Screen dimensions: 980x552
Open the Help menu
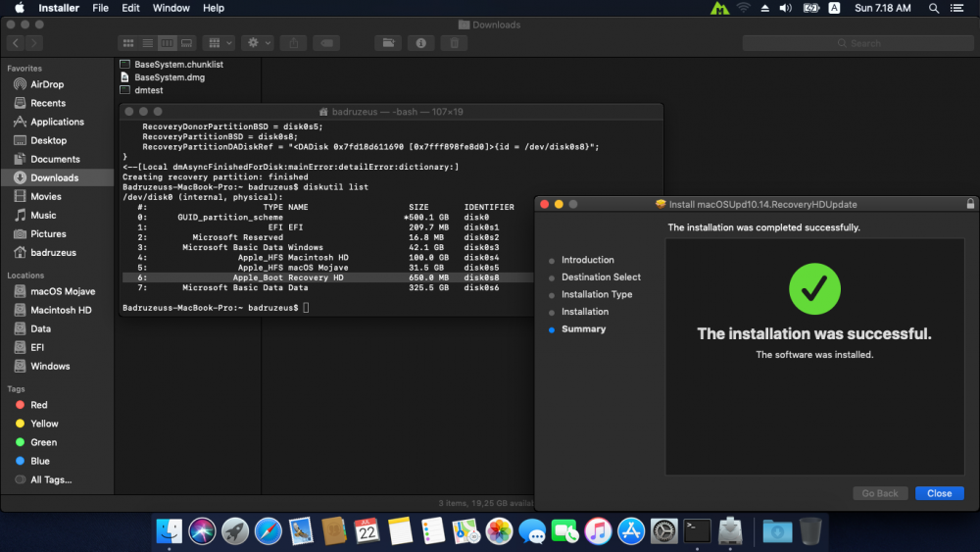tap(213, 8)
